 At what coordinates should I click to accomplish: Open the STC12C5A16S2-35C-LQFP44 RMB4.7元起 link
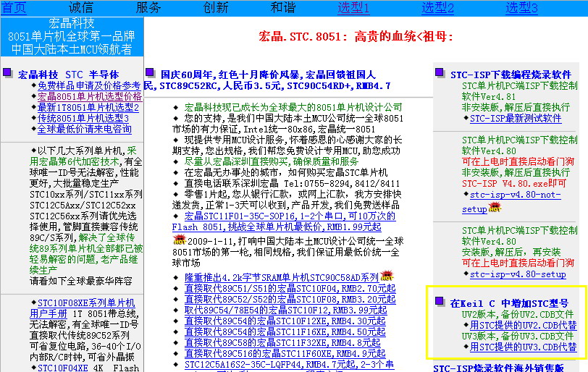pyautogui.click(x=289, y=365)
